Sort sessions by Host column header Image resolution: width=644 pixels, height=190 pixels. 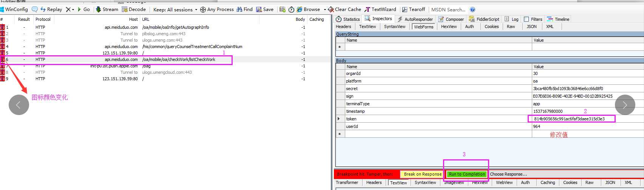133,19
